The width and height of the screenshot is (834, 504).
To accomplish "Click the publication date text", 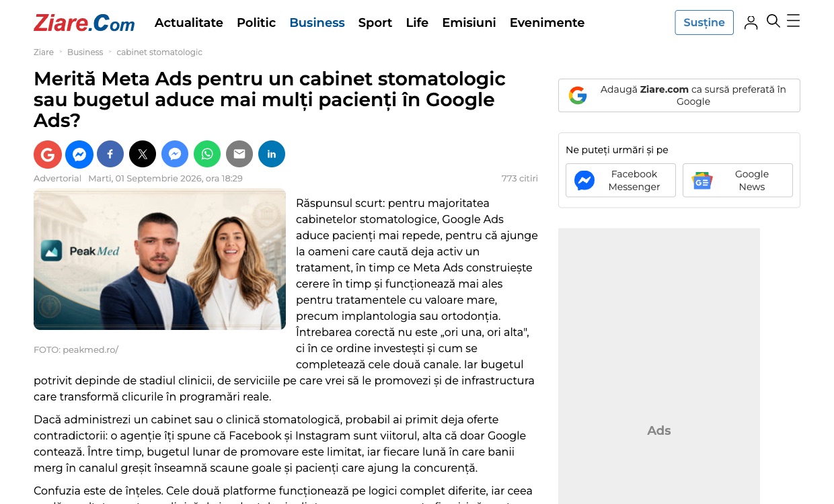I will pyautogui.click(x=165, y=179).
